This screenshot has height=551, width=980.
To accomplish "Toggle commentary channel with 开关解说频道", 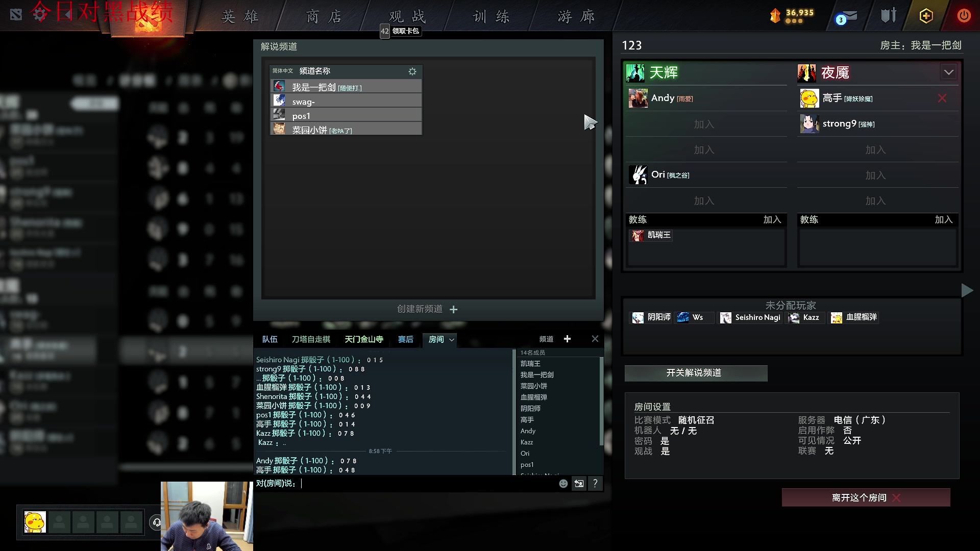I will [695, 373].
